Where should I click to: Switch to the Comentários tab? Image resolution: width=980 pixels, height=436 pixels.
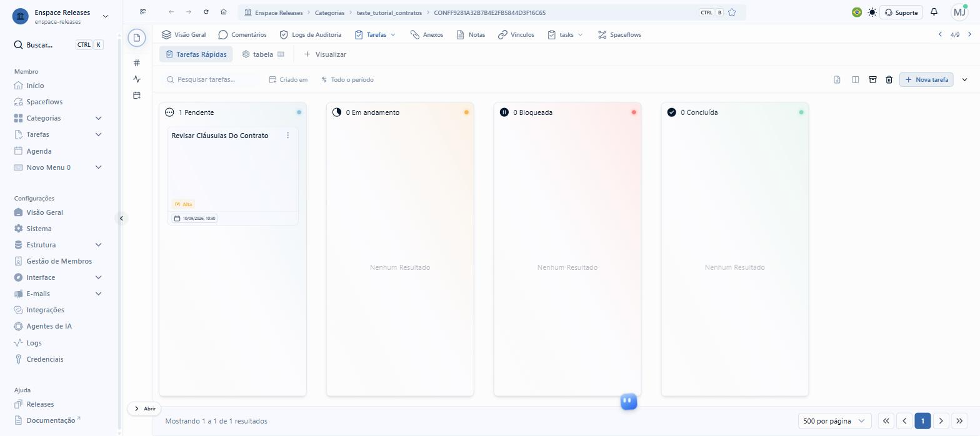click(242, 34)
